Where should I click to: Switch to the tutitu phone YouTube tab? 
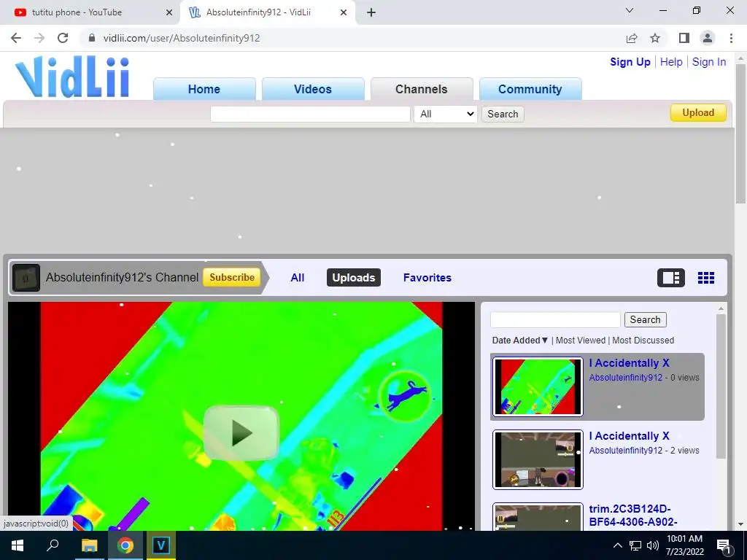point(90,12)
